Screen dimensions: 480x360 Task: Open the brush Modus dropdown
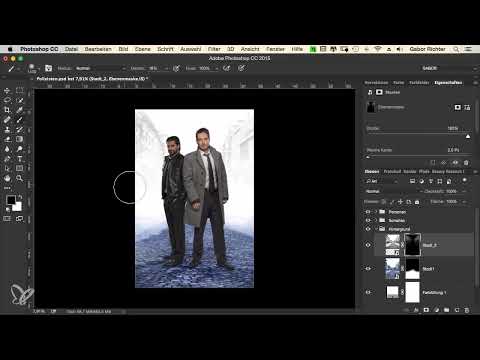click(x=100, y=68)
